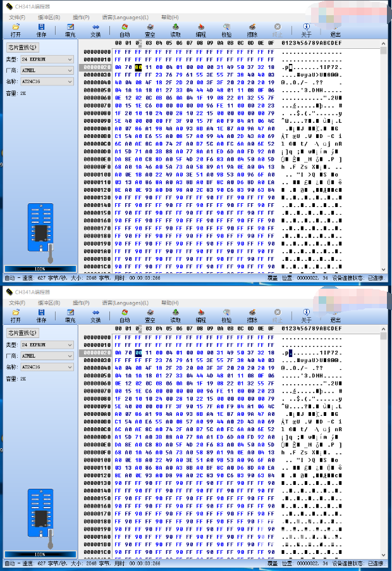Click 芯片查找(S) button in upper window
The height and width of the screenshot is (571, 392).
[23, 47]
